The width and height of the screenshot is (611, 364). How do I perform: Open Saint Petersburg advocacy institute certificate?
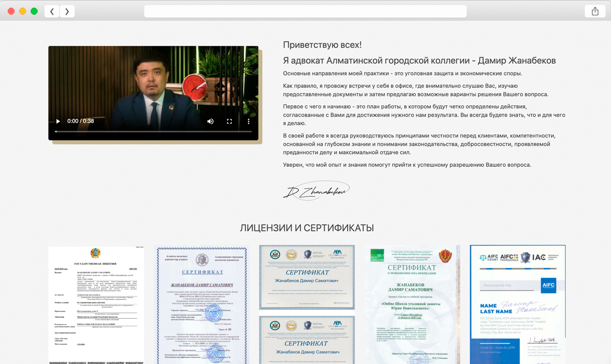tap(412, 304)
